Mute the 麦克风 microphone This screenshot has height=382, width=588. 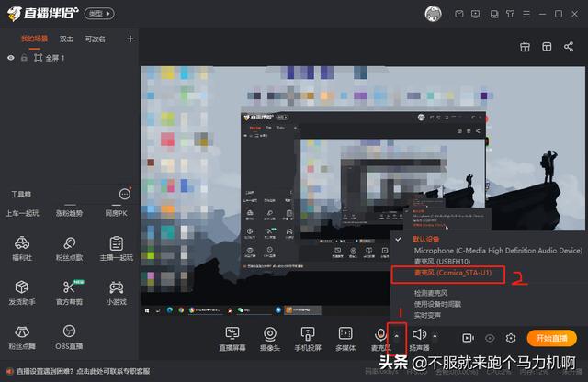pyautogui.click(x=380, y=334)
